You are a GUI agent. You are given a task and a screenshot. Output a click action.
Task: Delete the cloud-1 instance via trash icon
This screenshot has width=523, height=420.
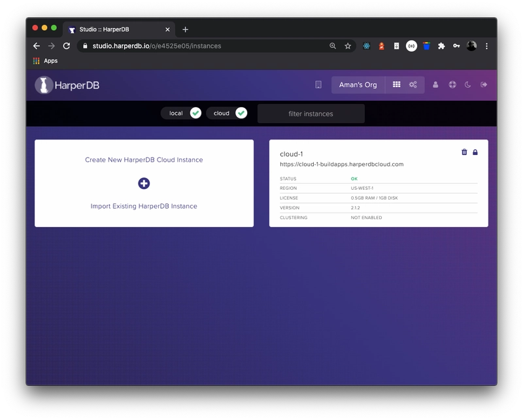pyautogui.click(x=464, y=152)
